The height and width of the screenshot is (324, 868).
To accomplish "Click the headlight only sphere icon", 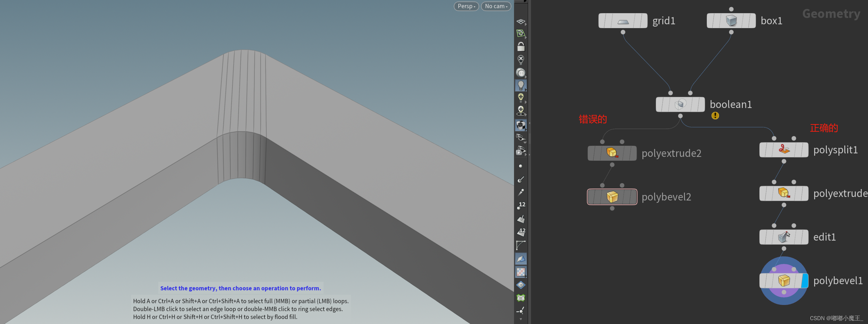I will [x=521, y=73].
